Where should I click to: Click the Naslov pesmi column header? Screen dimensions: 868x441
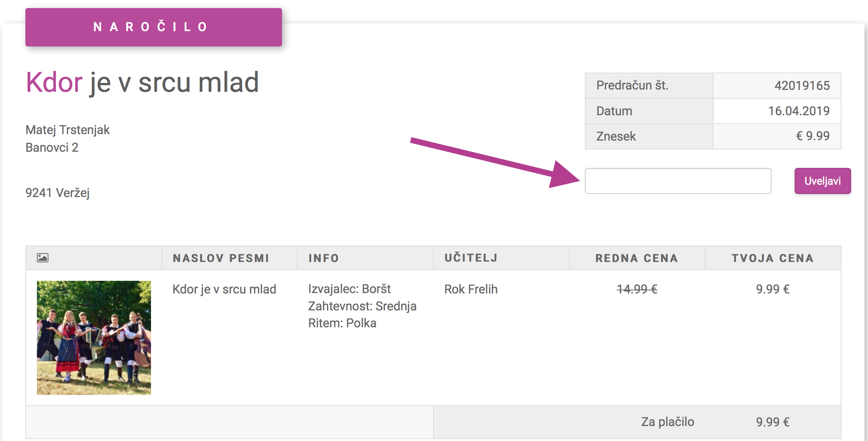(221, 258)
